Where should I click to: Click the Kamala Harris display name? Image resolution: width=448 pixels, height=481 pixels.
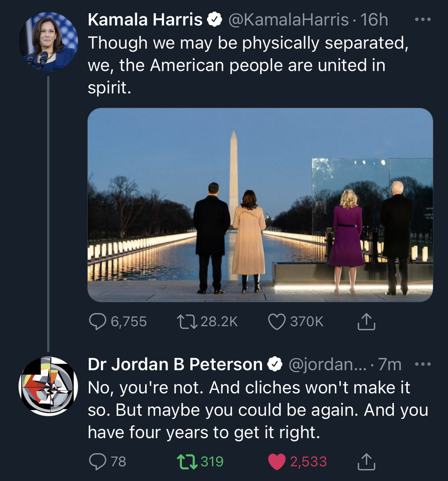[x=145, y=20]
